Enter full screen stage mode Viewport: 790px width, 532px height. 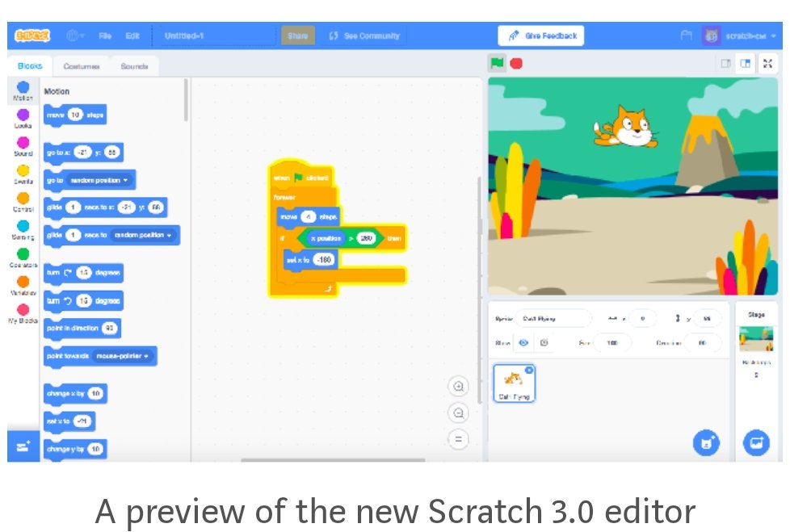coord(767,64)
